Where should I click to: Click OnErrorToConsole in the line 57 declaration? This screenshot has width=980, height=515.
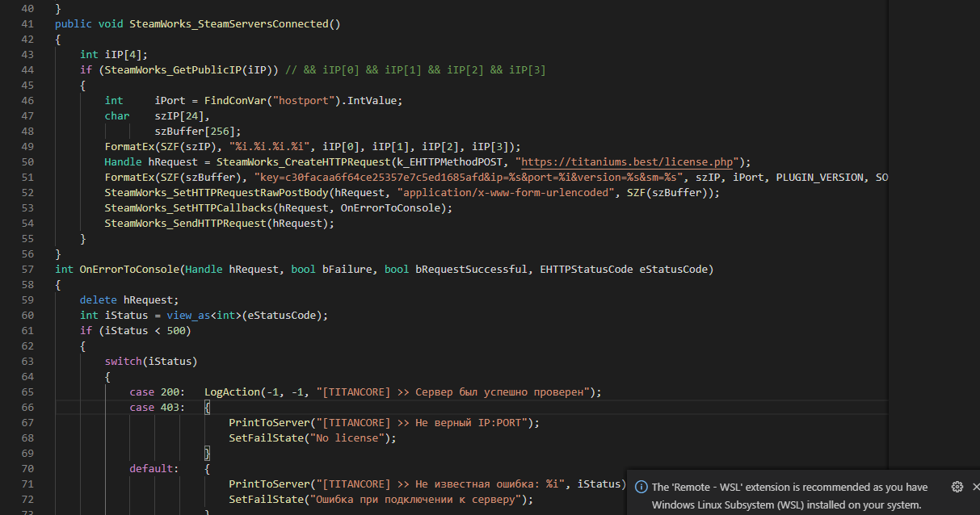point(129,269)
